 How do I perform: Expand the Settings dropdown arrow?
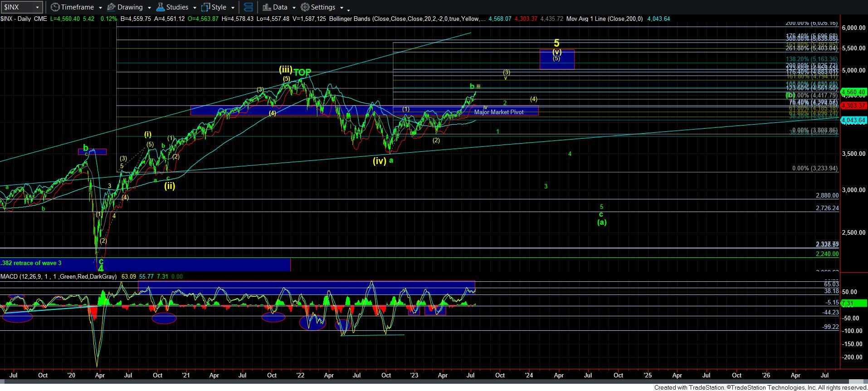341,8
